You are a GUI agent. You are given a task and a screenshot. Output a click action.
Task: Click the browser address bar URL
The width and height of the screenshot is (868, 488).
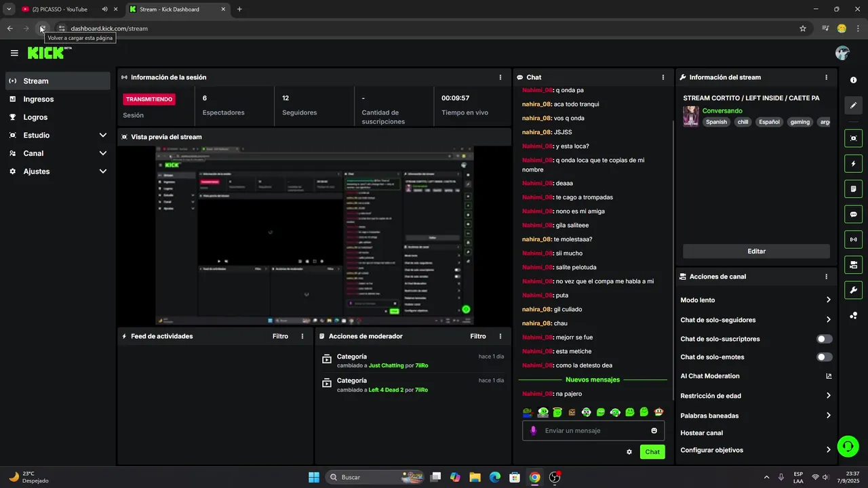coord(109,28)
